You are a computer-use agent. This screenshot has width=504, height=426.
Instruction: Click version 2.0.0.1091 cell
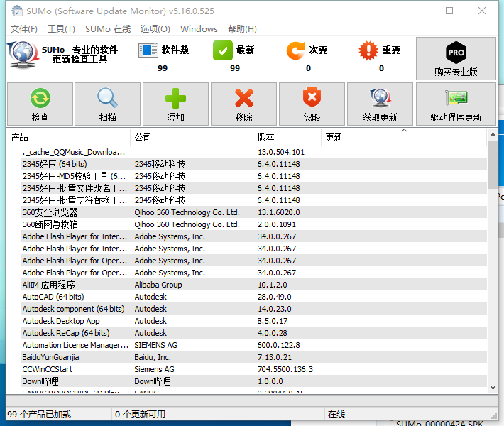coord(276,224)
